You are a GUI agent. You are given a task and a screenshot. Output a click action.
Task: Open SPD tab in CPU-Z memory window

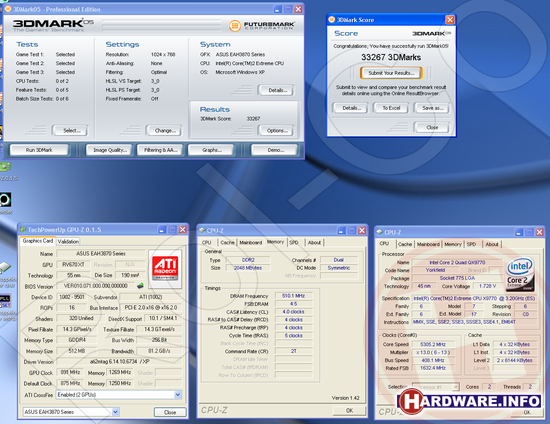click(x=294, y=242)
